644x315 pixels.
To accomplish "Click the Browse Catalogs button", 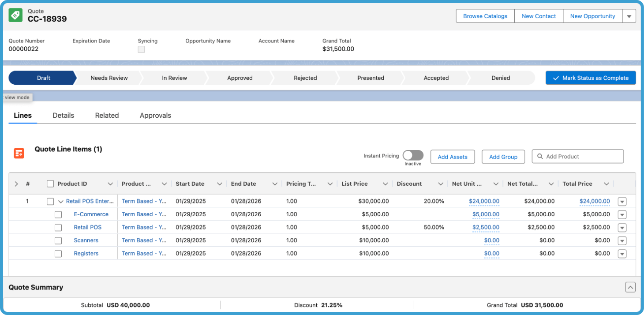I will (485, 16).
